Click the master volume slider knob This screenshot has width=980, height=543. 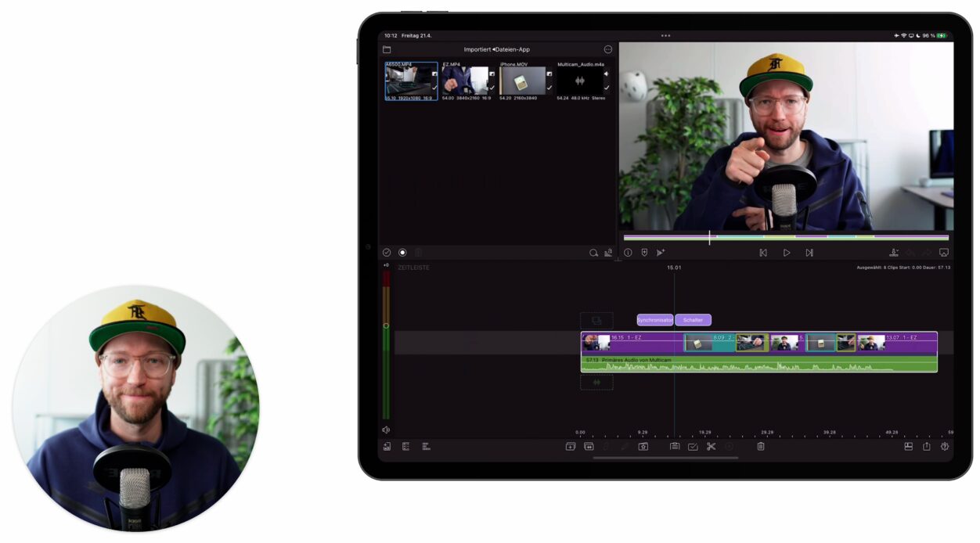click(386, 325)
